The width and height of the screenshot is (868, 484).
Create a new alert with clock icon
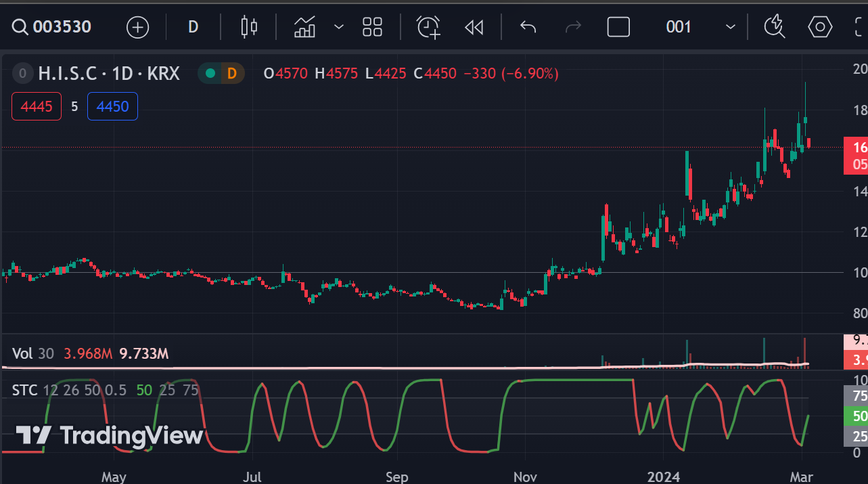(x=429, y=27)
